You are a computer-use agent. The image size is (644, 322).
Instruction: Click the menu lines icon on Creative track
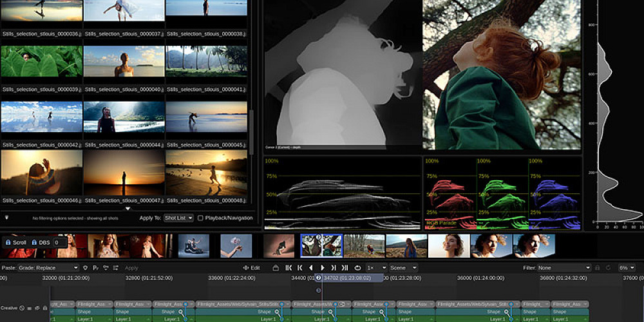(30, 308)
